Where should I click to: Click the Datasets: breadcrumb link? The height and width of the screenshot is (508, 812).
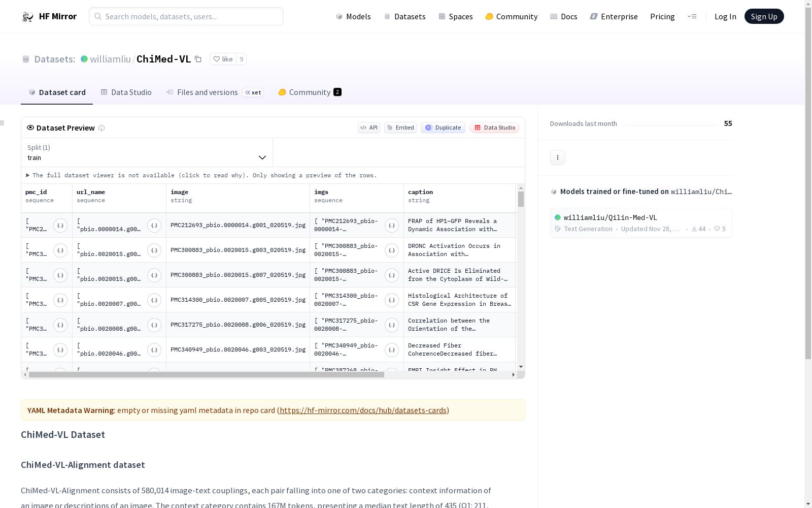54,59
